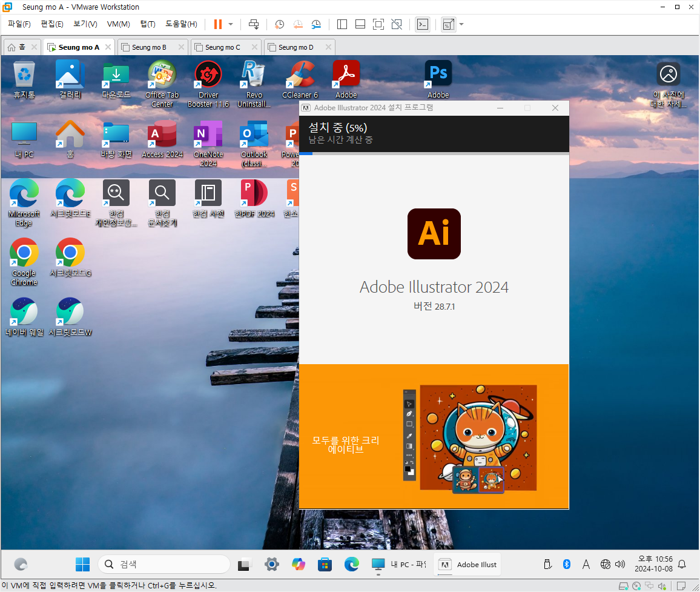Open the Outlook (classic) shortcut

click(254, 144)
